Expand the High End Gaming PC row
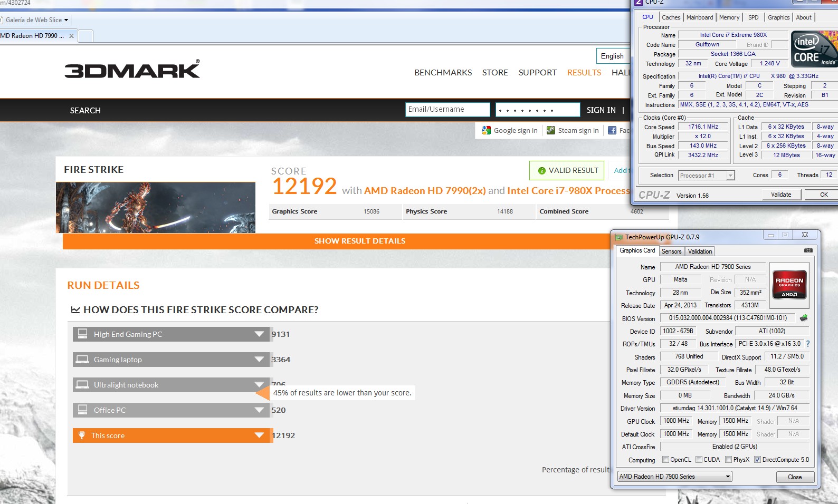The height and width of the screenshot is (504, 838). [259, 334]
